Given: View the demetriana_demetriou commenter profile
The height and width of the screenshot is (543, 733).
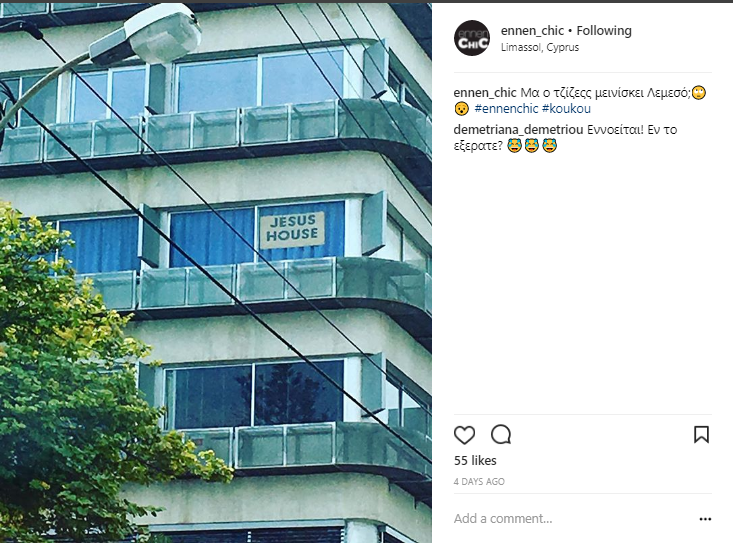Looking at the screenshot, I should (x=518, y=129).
